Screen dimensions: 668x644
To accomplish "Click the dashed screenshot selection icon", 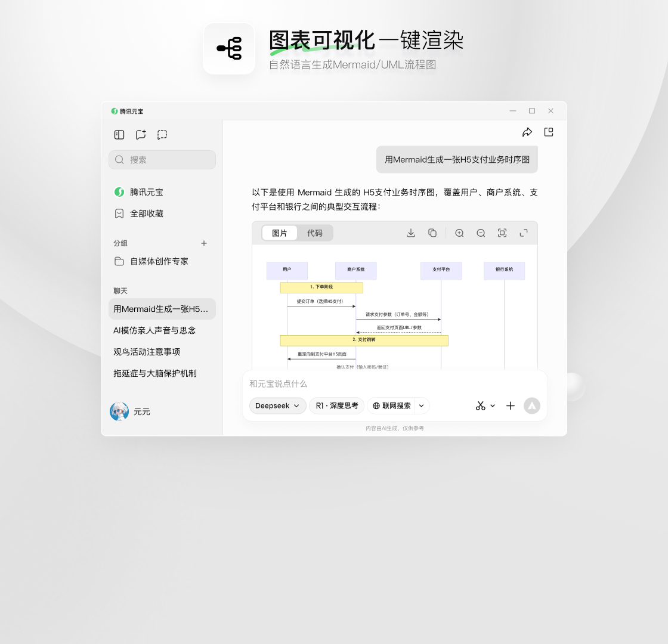I will [162, 135].
